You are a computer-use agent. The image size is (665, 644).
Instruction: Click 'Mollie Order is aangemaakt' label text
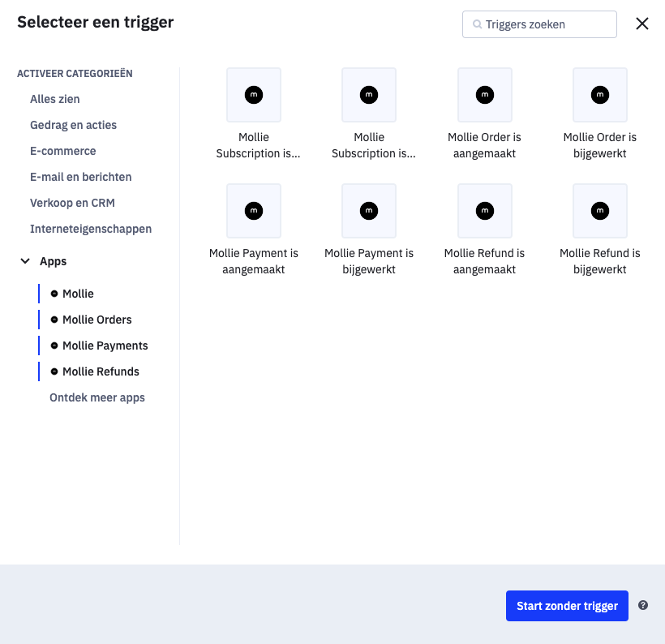coord(484,145)
